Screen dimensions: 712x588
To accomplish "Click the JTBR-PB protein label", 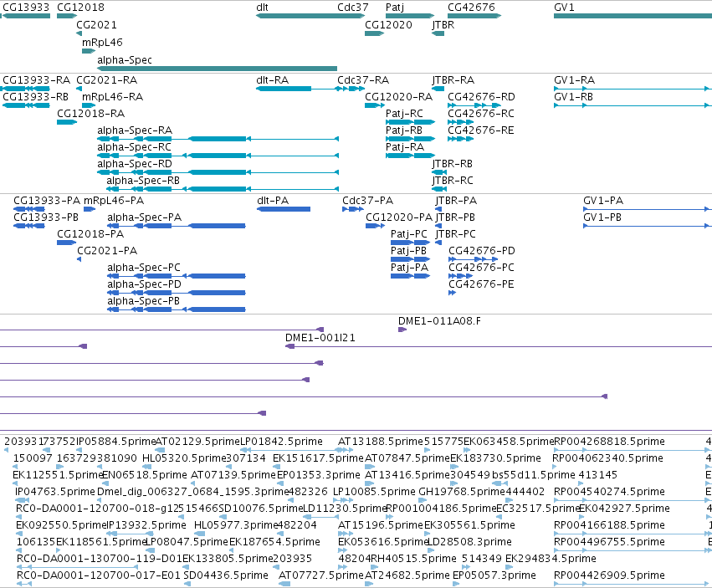I will 455,217.
